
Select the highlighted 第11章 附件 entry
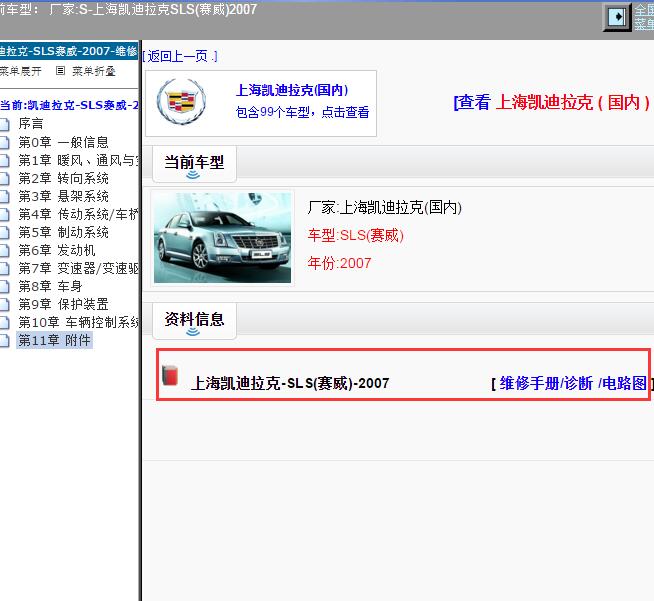tap(54, 340)
